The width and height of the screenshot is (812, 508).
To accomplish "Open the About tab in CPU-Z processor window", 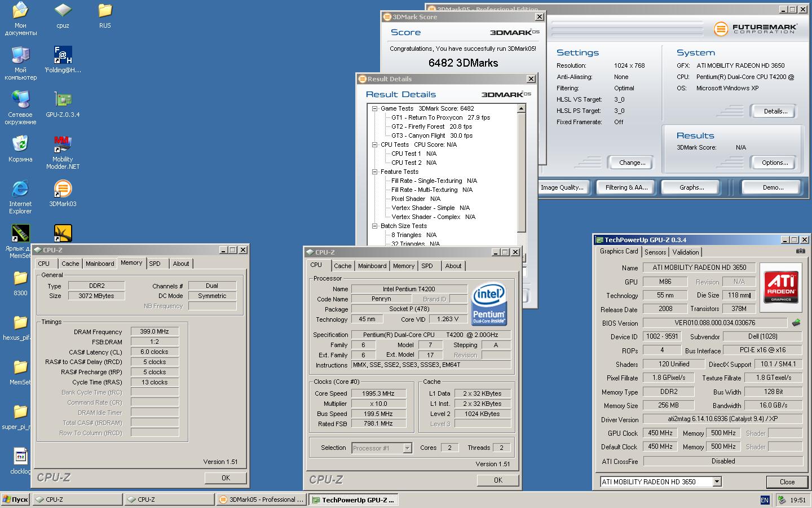I will 453,266.
